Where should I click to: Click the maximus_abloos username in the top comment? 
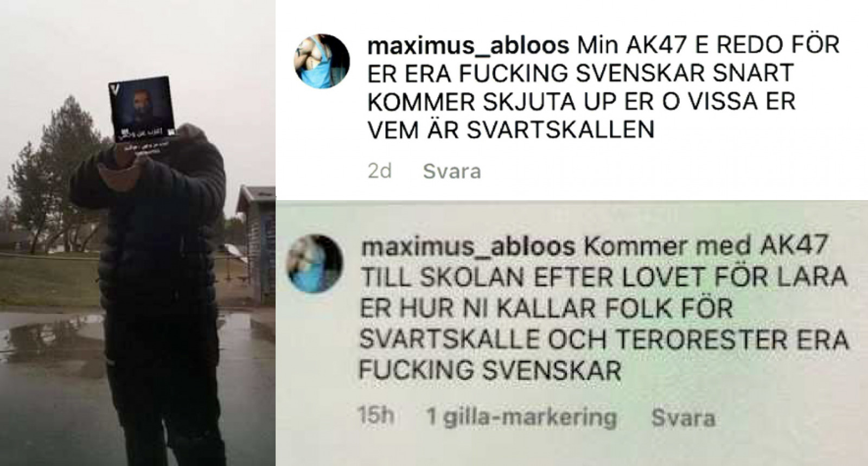click(468, 46)
